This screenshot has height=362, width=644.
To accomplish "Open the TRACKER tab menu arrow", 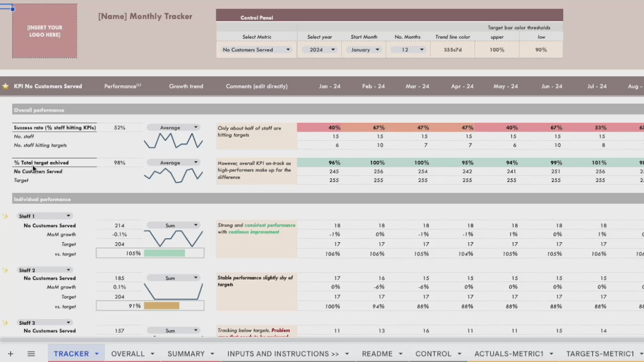I will [97, 354].
